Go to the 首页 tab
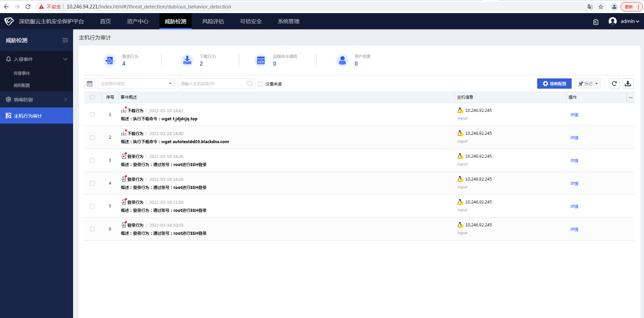 105,21
